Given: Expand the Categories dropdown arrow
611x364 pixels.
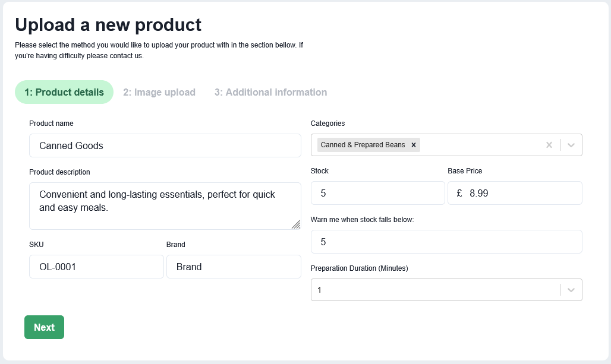Looking at the screenshot, I should click(571, 145).
